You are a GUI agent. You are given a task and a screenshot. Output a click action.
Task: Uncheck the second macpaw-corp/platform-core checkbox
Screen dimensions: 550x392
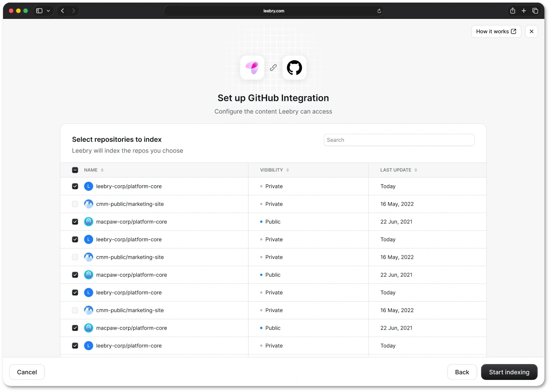pyautogui.click(x=75, y=275)
